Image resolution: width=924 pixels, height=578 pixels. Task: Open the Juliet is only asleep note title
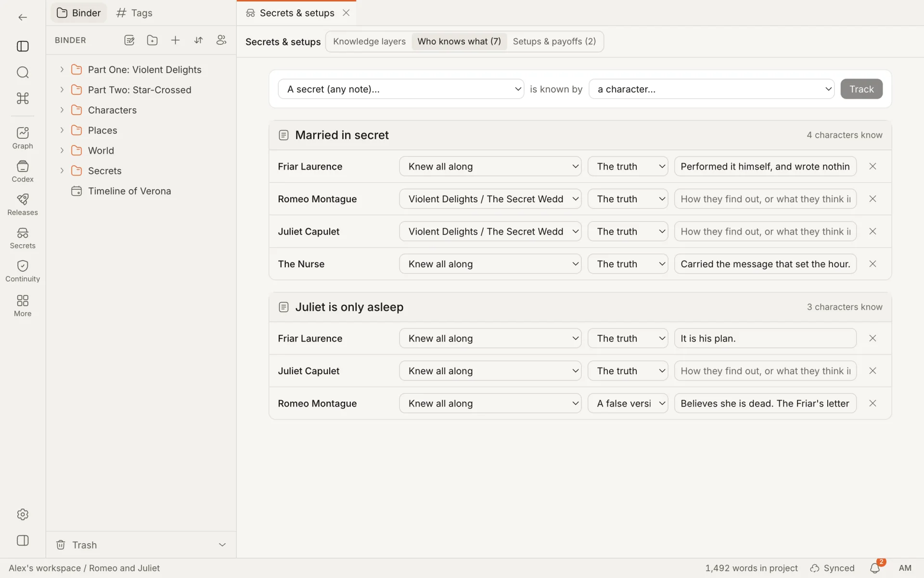tap(349, 307)
